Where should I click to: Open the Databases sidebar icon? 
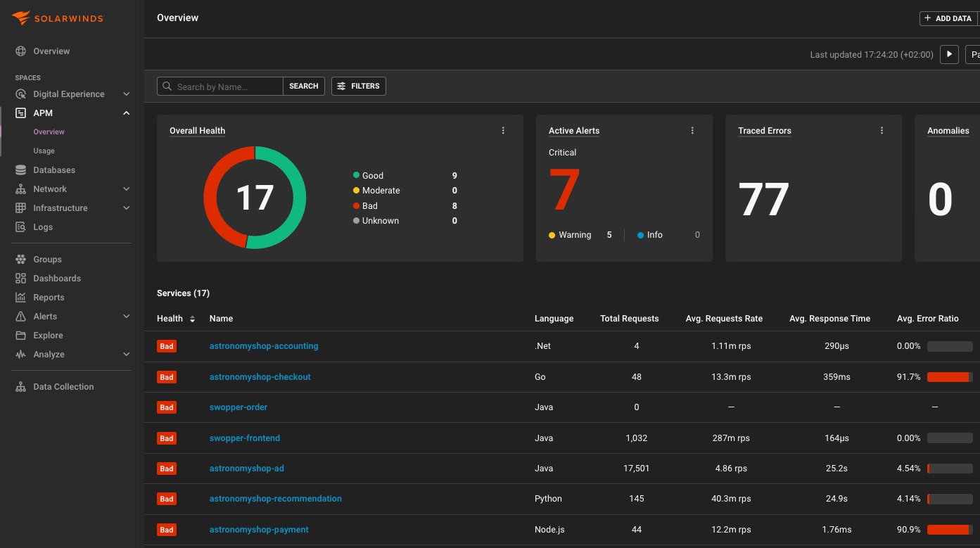click(x=20, y=170)
